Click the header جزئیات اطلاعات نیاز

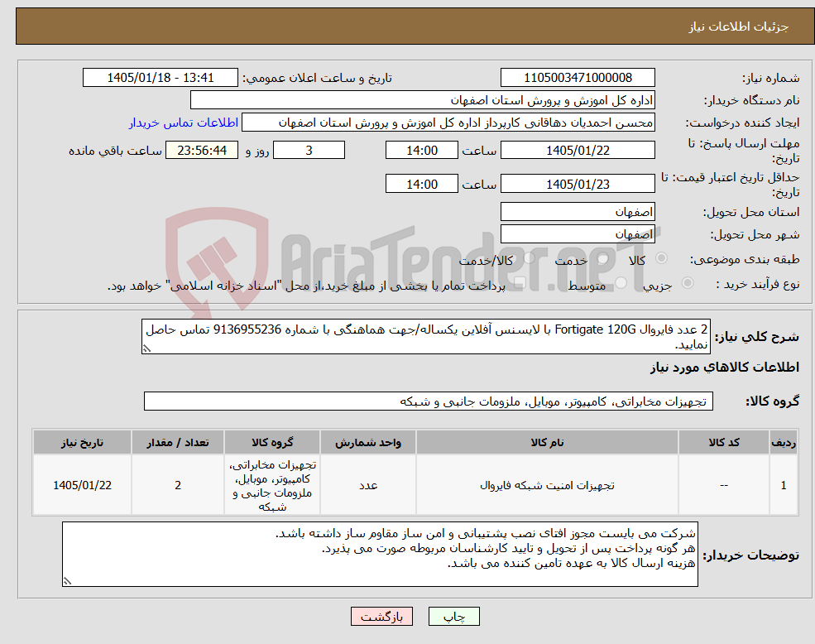(x=739, y=26)
